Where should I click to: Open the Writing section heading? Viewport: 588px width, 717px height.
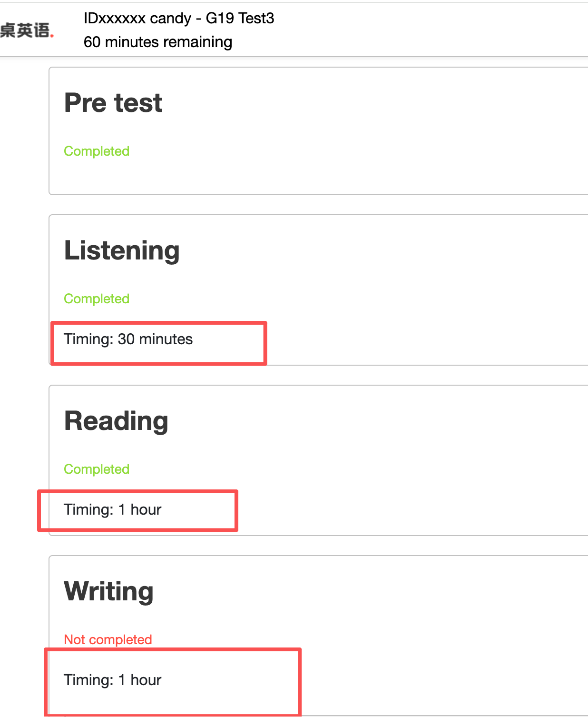pyautogui.click(x=109, y=591)
